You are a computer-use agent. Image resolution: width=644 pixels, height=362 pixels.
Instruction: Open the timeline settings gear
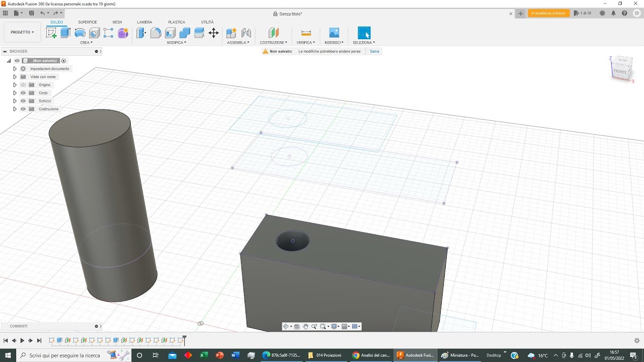637,340
